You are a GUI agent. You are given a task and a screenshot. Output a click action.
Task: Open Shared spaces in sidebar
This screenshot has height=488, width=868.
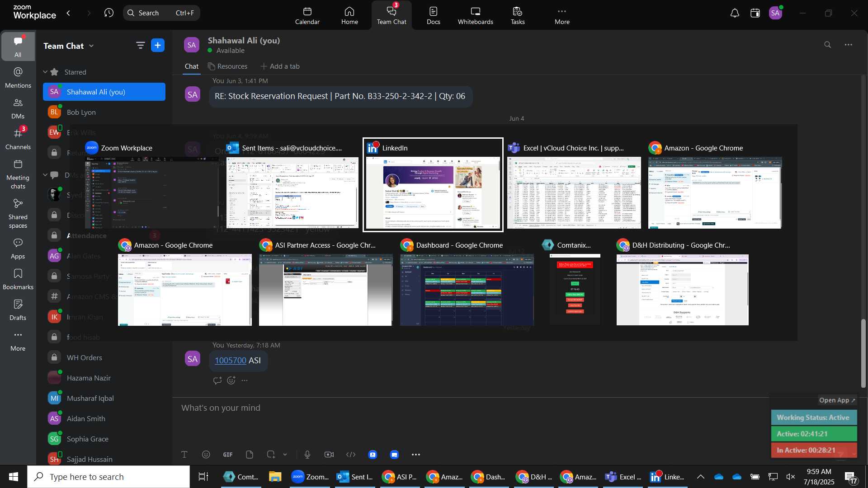click(18, 214)
